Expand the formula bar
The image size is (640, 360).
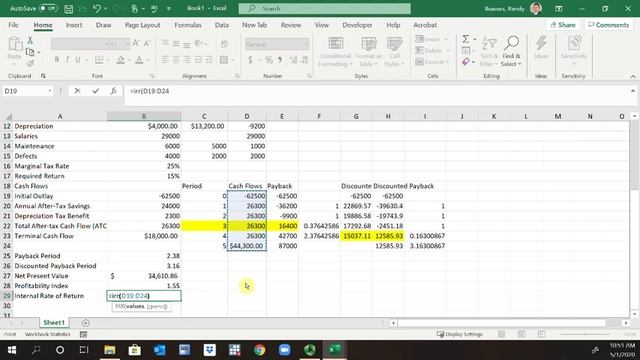(x=633, y=91)
